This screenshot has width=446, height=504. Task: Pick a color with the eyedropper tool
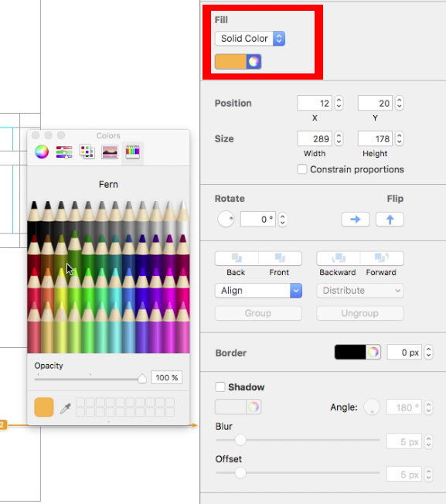[66, 408]
